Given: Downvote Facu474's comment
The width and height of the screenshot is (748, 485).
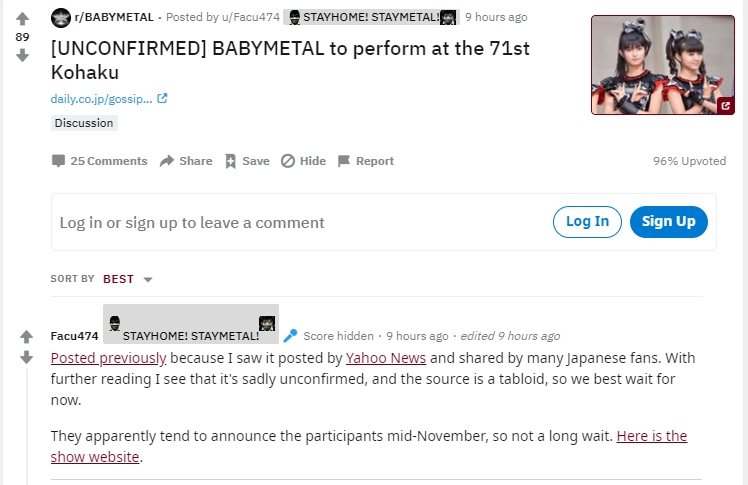Looking at the screenshot, I should [27, 357].
